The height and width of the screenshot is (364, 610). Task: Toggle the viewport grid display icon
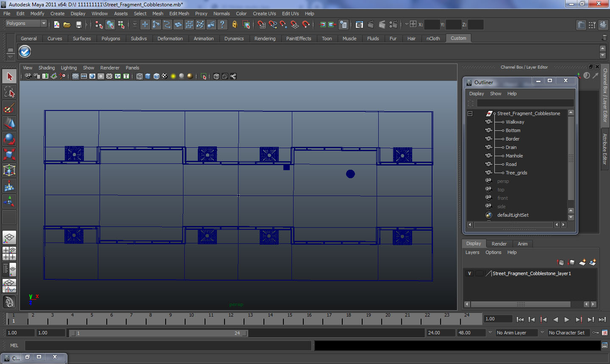tap(75, 76)
